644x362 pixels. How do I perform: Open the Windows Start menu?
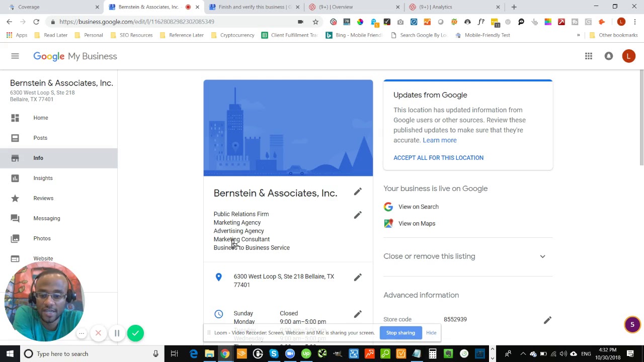coord(10,354)
